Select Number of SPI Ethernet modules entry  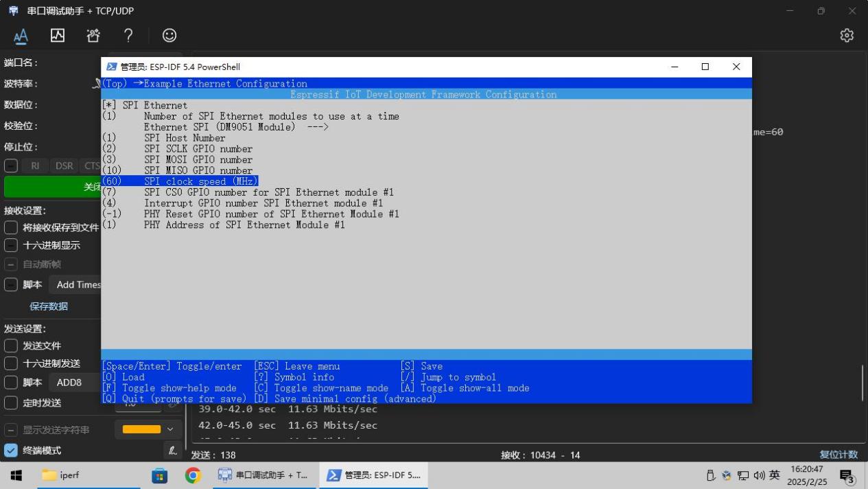tap(250, 116)
